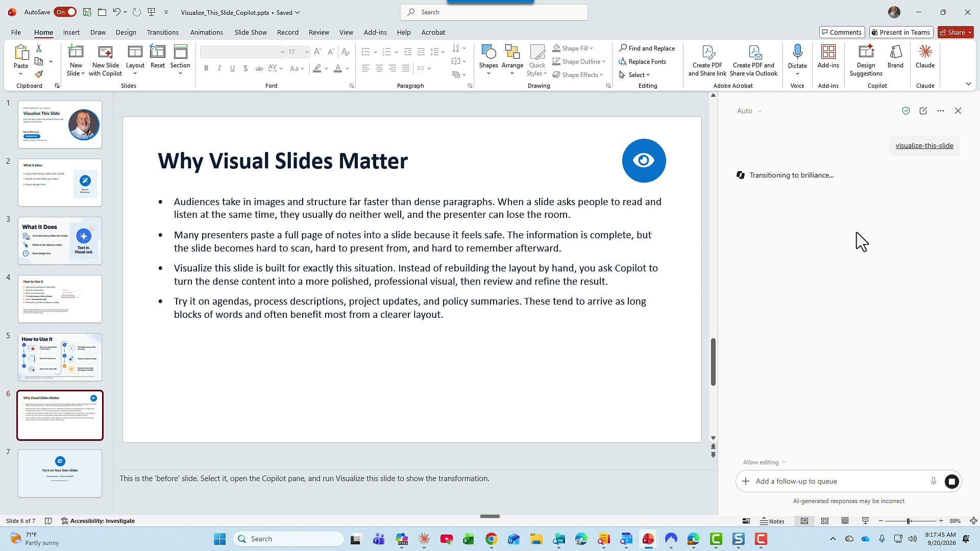The image size is (980, 551).
Task: Open the more options ellipsis in Copilot pane
Action: click(941, 111)
